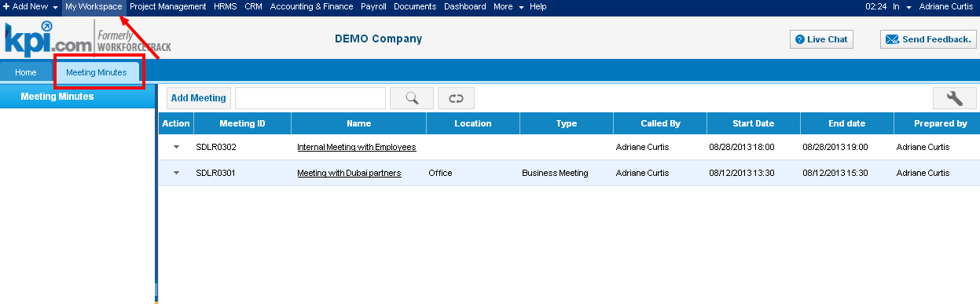Open the In status dropdown

click(x=901, y=6)
